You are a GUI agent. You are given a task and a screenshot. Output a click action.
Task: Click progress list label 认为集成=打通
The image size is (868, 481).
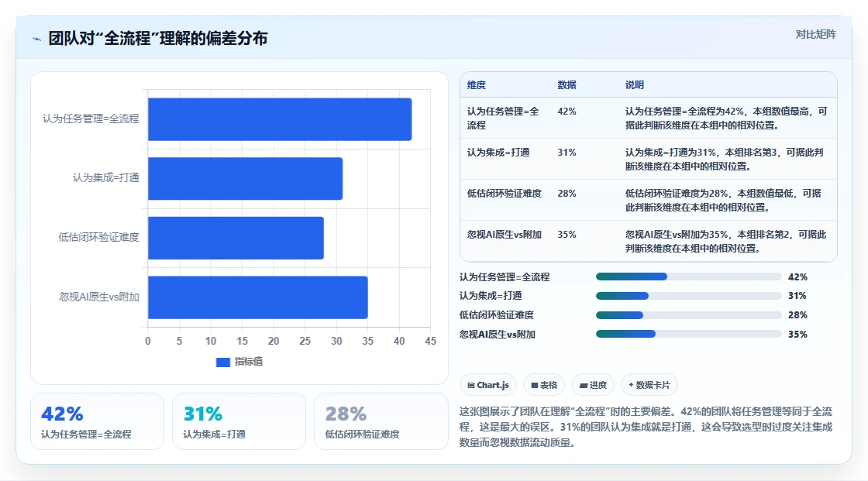coord(491,296)
